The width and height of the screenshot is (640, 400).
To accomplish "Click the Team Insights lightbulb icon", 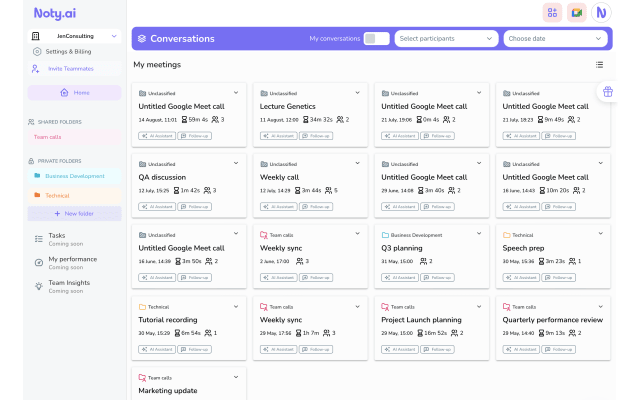I will [39, 286].
